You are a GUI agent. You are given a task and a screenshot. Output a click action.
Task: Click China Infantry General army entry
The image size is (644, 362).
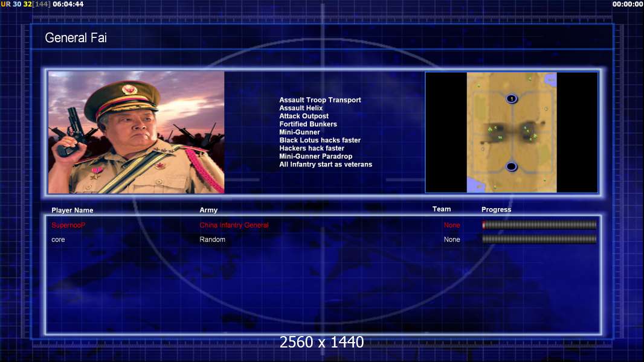click(234, 225)
